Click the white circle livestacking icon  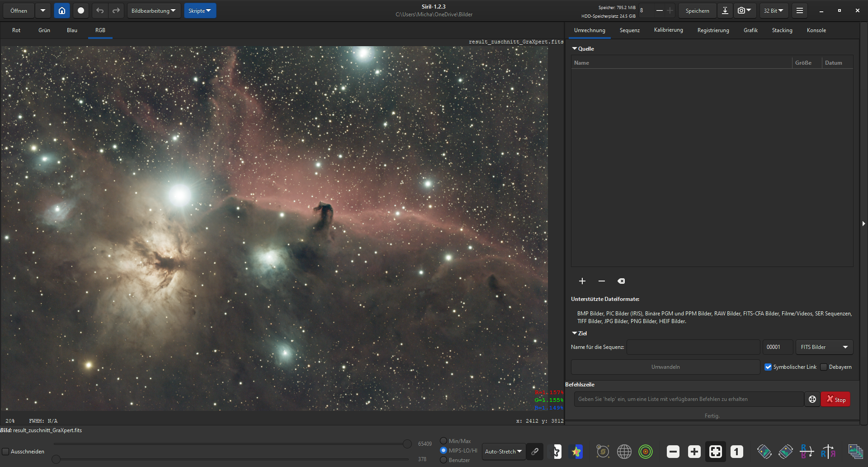point(81,10)
